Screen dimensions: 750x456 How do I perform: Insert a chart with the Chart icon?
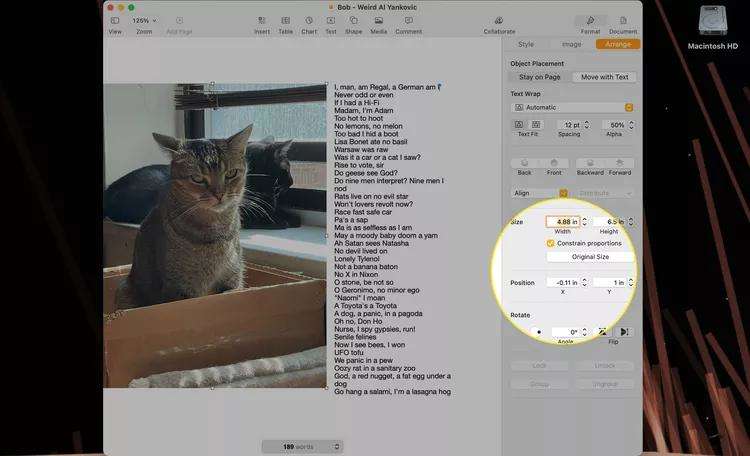(x=309, y=20)
